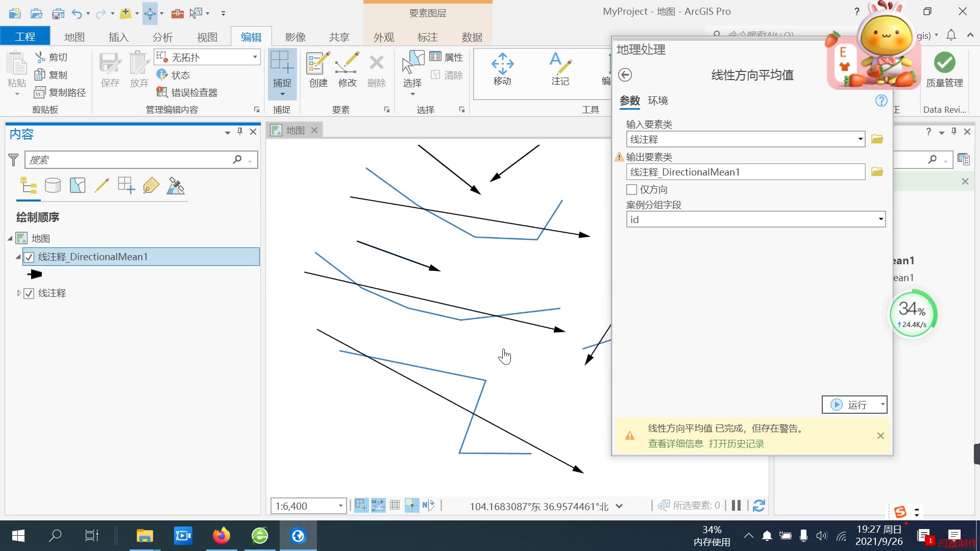Open the 输入要素类 dropdown list
The width and height of the screenshot is (980, 551).
pos(861,139)
